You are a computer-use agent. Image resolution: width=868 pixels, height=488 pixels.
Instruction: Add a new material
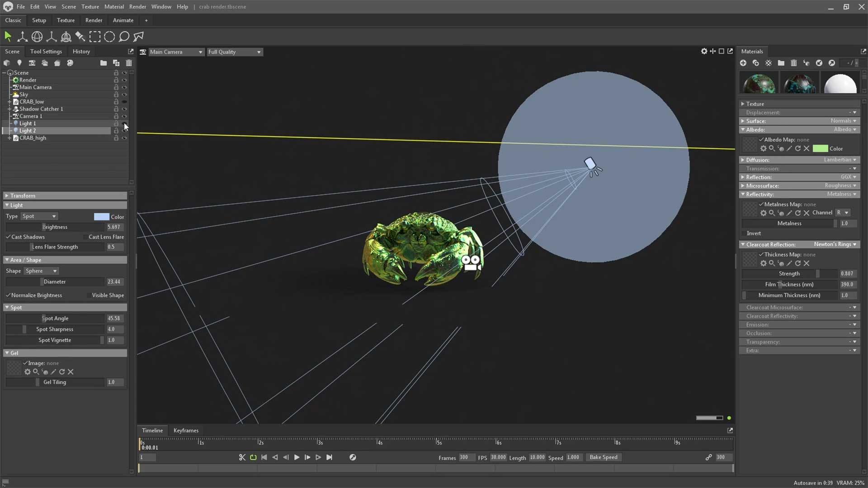[743, 63]
